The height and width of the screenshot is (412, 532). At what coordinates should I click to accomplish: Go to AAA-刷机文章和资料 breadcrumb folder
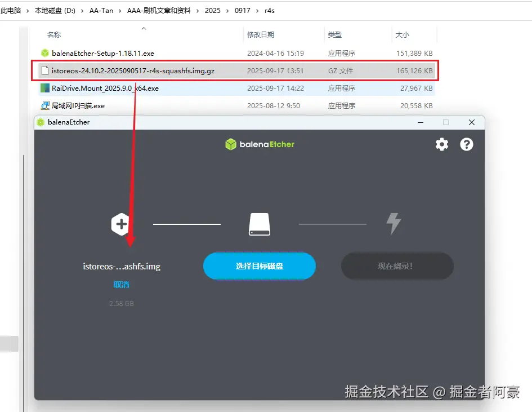pyautogui.click(x=159, y=11)
